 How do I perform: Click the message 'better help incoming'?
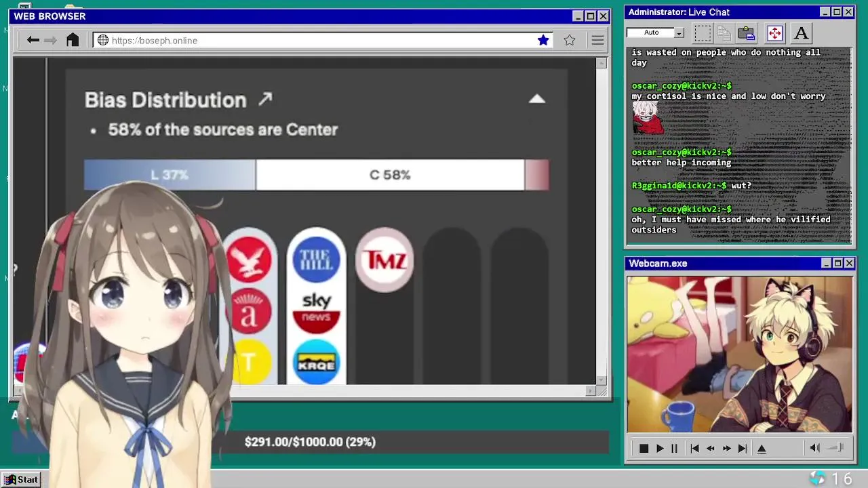[x=682, y=163]
